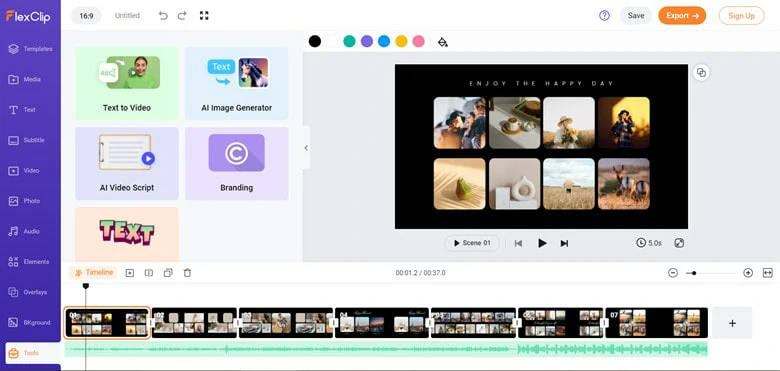This screenshot has height=371, width=780.
Task: Select scene 05 in the timeline
Action: click(474, 323)
